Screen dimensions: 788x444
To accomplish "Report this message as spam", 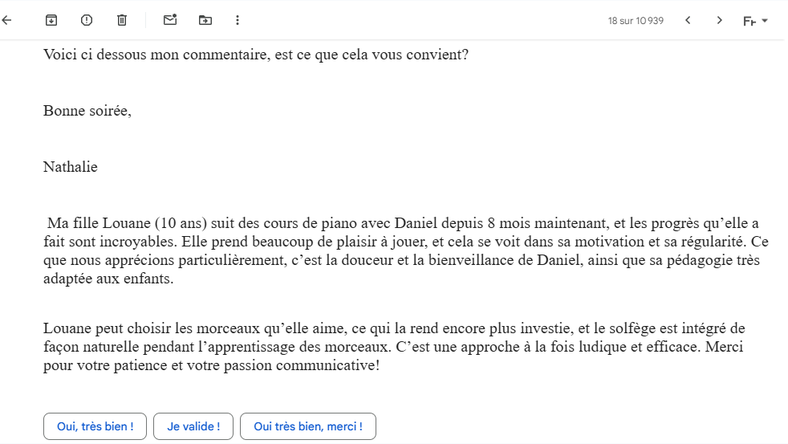I will (x=86, y=20).
